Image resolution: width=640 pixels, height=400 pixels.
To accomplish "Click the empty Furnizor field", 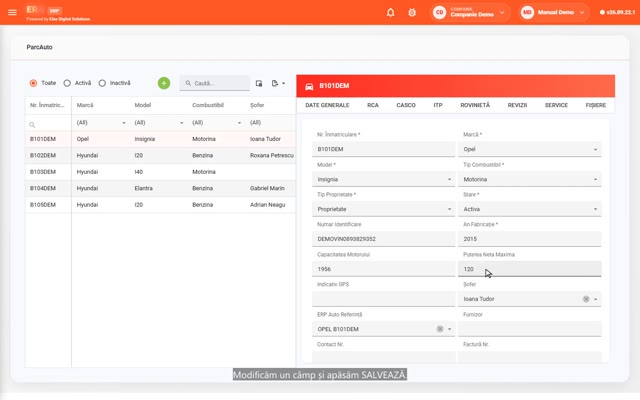I will (x=529, y=329).
